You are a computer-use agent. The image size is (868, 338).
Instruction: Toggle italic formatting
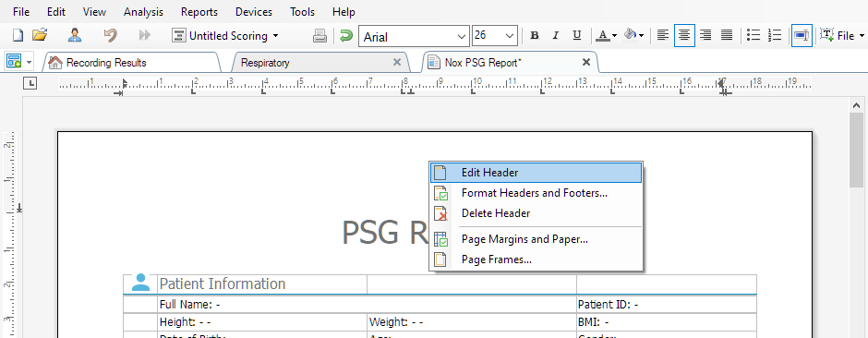click(556, 36)
